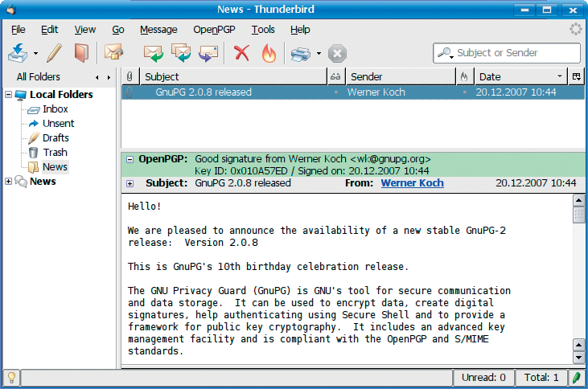
Task: Compose a new message with the pencil icon
Action: (55, 53)
